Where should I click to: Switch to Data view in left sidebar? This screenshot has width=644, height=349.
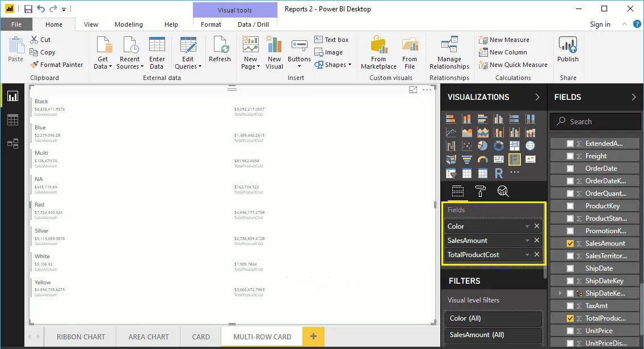pyautogui.click(x=12, y=120)
